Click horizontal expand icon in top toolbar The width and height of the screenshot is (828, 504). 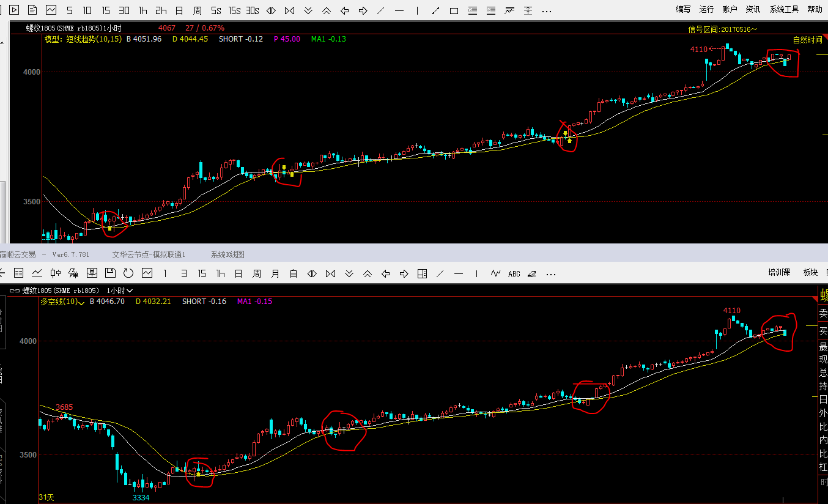click(272, 10)
